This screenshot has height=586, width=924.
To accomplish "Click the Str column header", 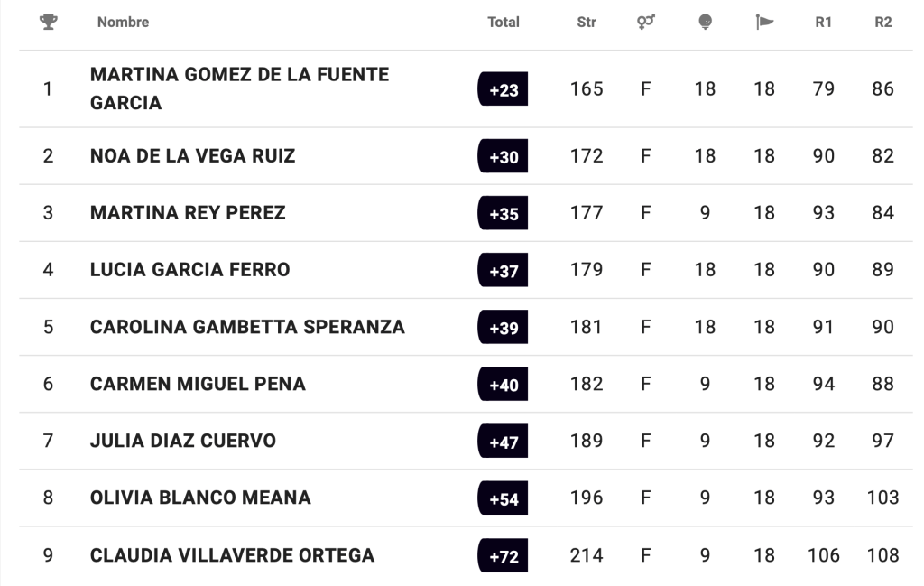I will tap(587, 22).
